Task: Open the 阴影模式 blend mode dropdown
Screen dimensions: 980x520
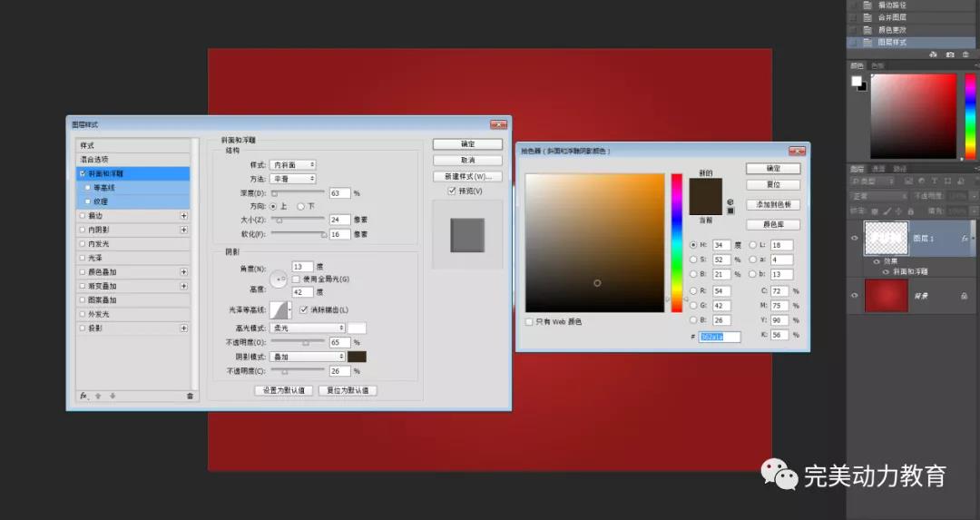Action: coord(309,357)
